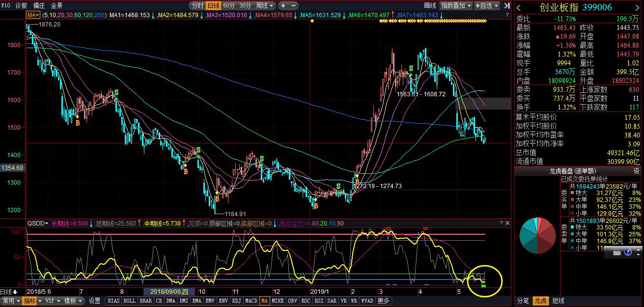Switch to the 短线 tab
This screenshot has width=644, height=307.
pyautogui.click(x=559, y=301)
